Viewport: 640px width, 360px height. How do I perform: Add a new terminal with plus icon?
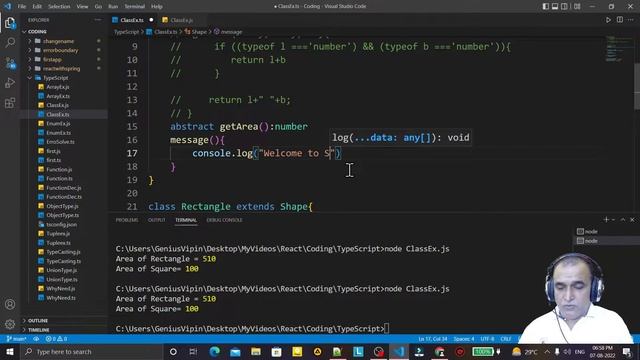pos(606,220)
